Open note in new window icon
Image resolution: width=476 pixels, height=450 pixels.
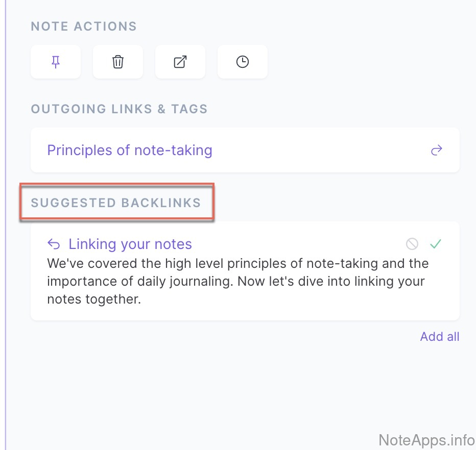(180, 62)
